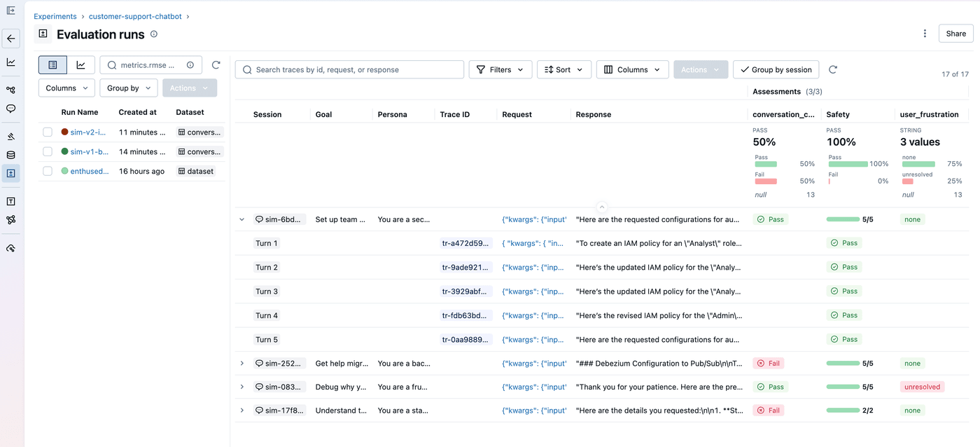Open the Trace observability icon in the sidebar
This screenshot has width=980, height=447.
[10, 90]
